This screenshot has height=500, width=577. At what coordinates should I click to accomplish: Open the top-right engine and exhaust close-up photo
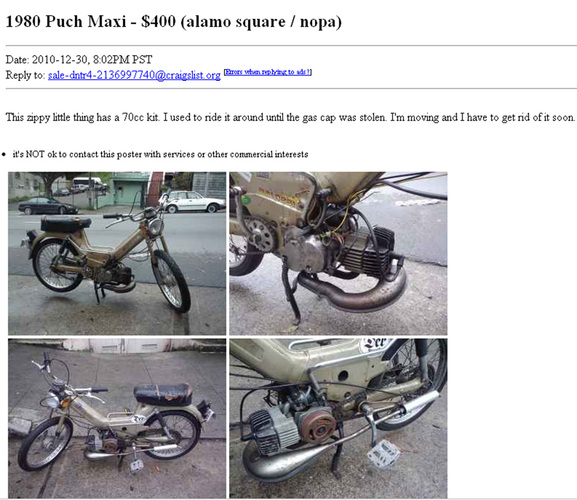(x=338, y=253)
